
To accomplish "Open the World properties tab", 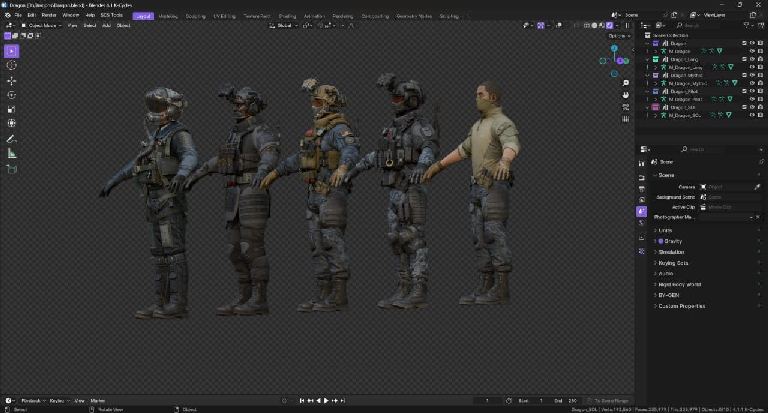I will click(x=642, y=223).
